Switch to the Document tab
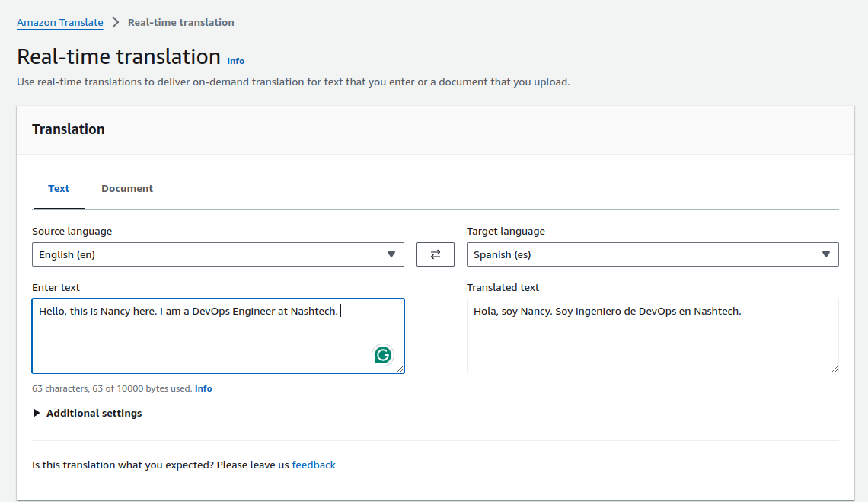Screen dimensions: 868x502 coord(126,188)
